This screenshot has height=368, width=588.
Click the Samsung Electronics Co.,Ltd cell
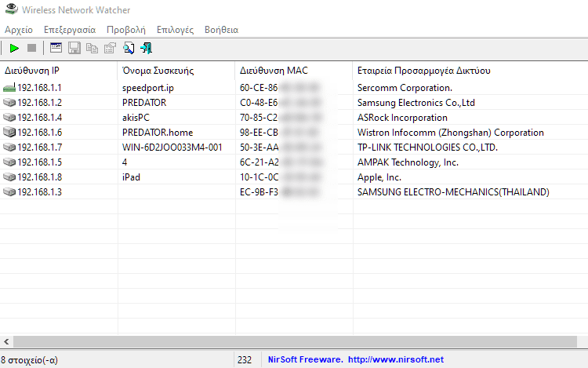click(416, 103)
